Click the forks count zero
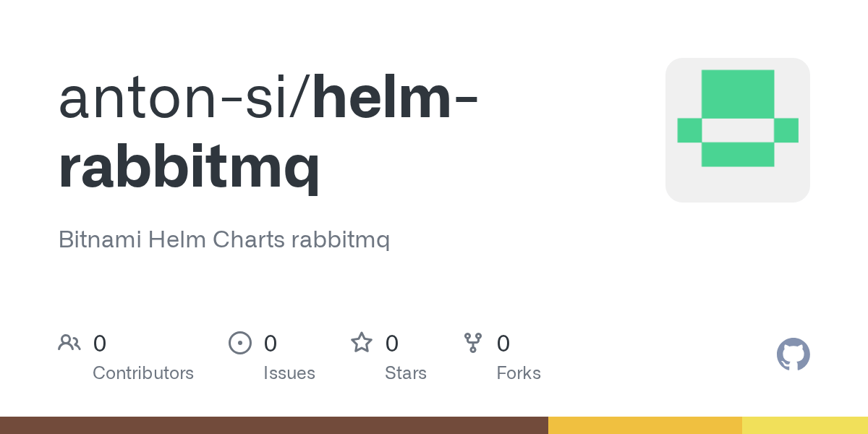The width and height of the screenshot is (868, 434). [x=503, y=343]
